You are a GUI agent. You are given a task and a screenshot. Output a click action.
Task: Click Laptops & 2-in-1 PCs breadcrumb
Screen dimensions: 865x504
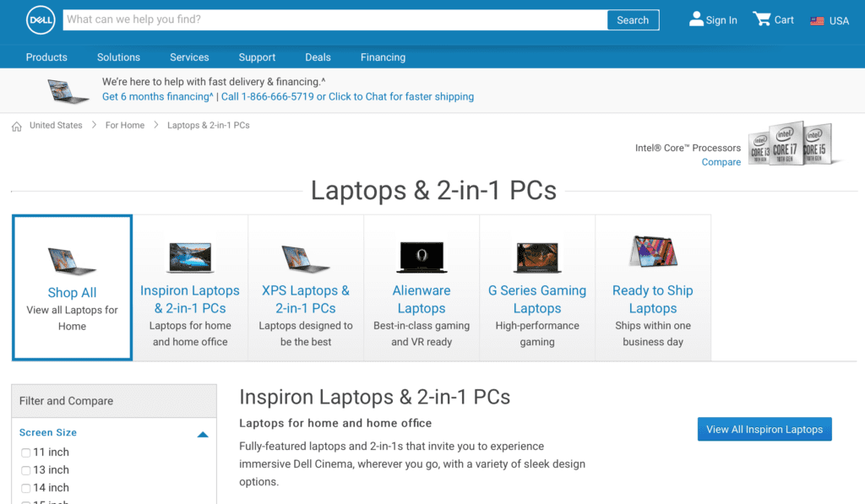(209, 125)
